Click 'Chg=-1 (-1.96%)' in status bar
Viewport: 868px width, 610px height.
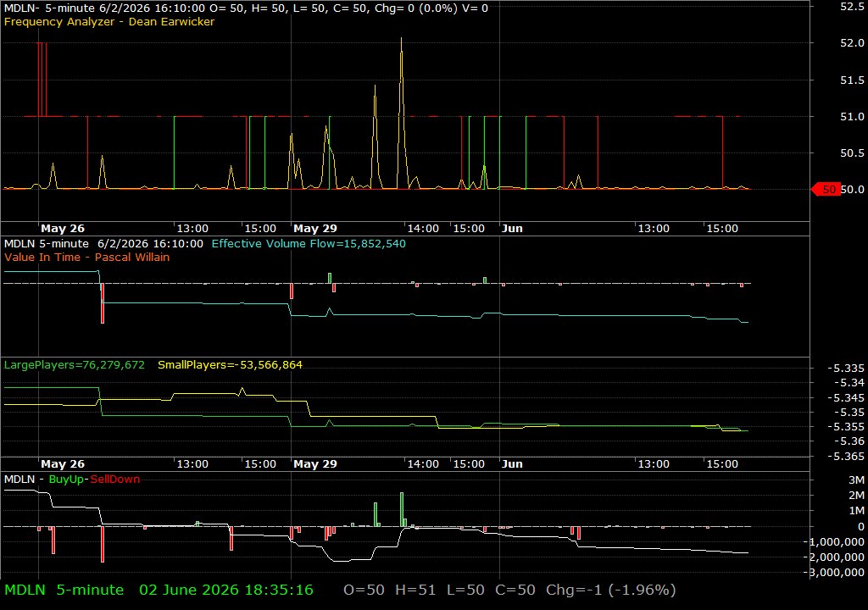tap(610, 590)
